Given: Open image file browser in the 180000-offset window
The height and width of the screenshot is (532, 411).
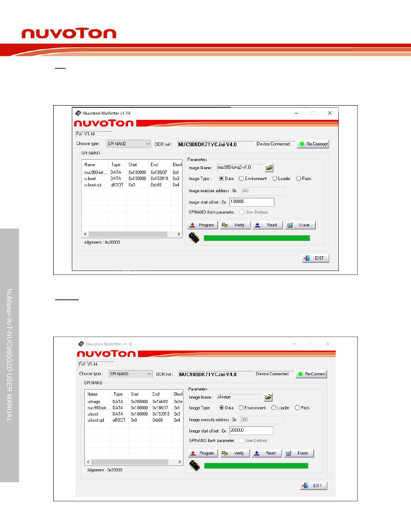Looking at the screenshot, I should click(x=269, y=168).
